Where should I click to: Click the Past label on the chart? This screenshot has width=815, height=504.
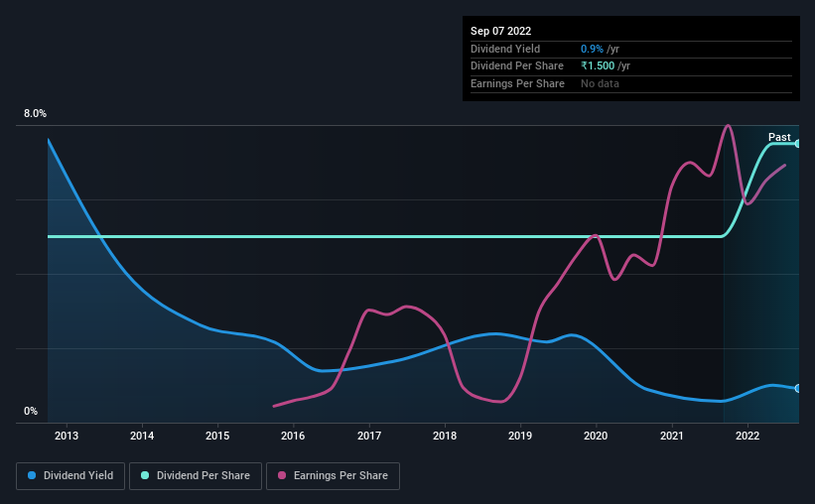(779, 137)
